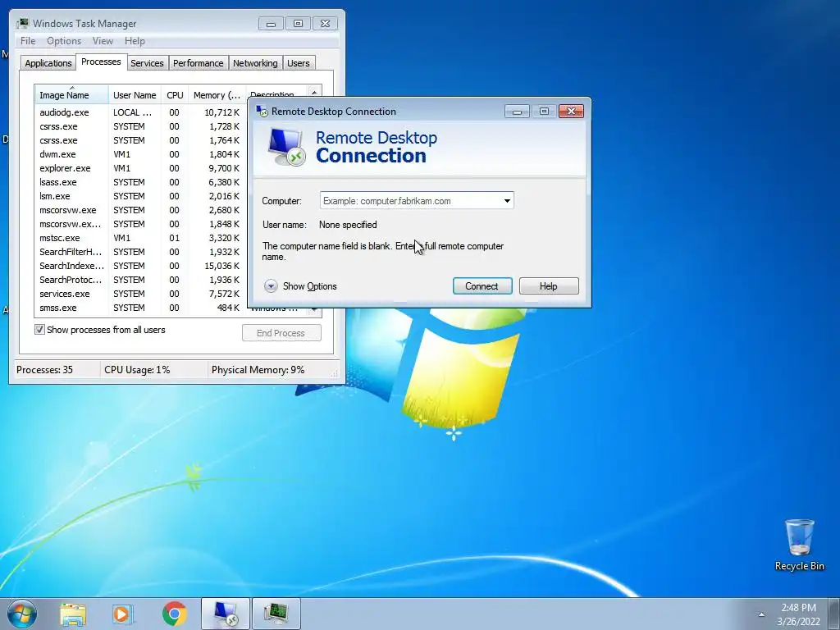This screenshot has height=630, width=840.
Task: Switch to the Processes tab
Action: [101, 62]
